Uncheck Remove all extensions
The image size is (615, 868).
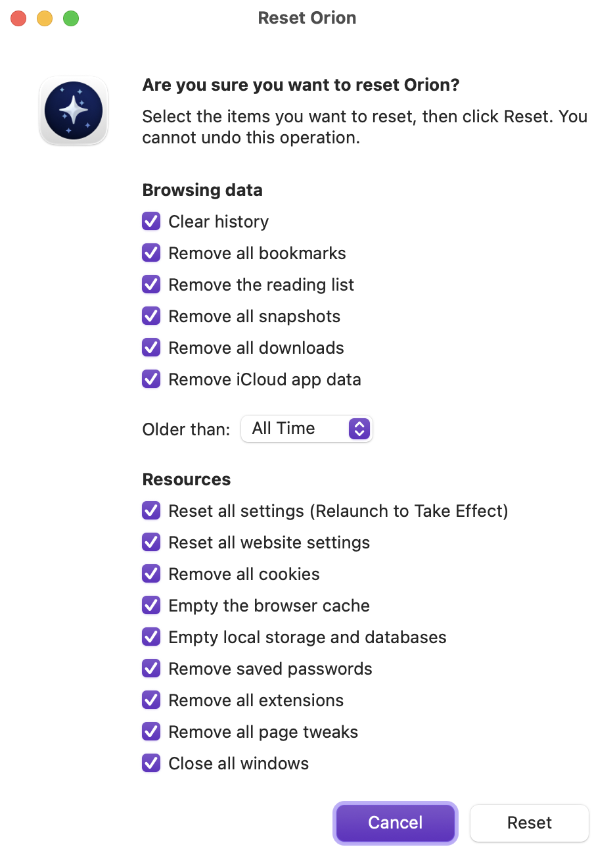[x=151, y=700]
